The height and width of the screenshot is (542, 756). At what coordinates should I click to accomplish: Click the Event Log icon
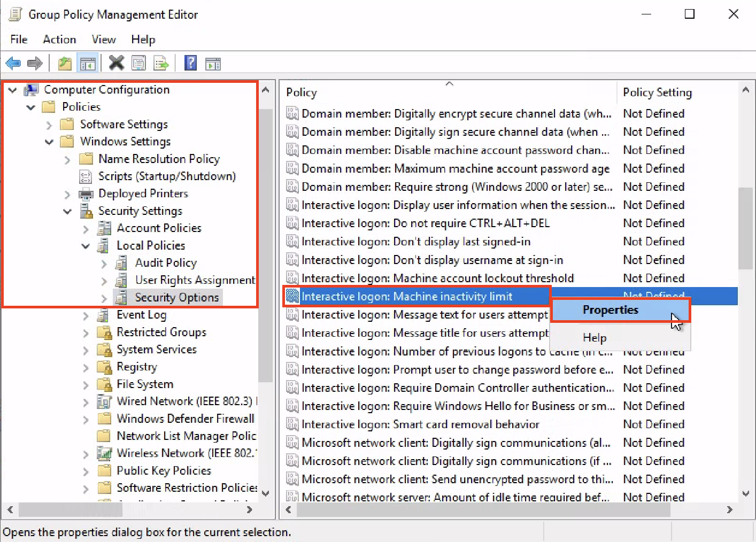coord(104,315)
